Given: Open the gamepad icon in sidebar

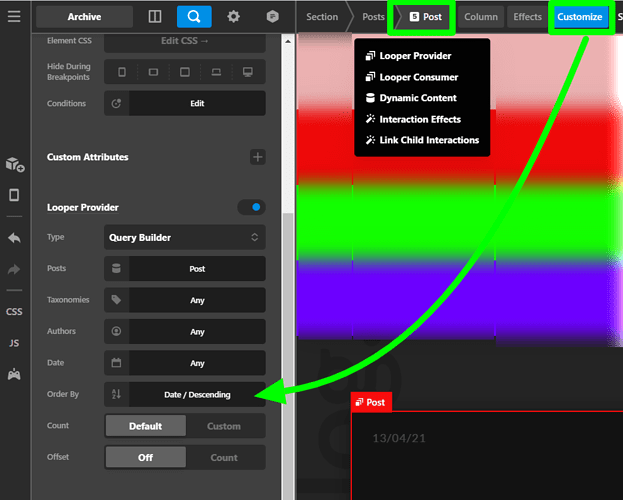Looking at the screenshot, I should click(x=14, y=374).
